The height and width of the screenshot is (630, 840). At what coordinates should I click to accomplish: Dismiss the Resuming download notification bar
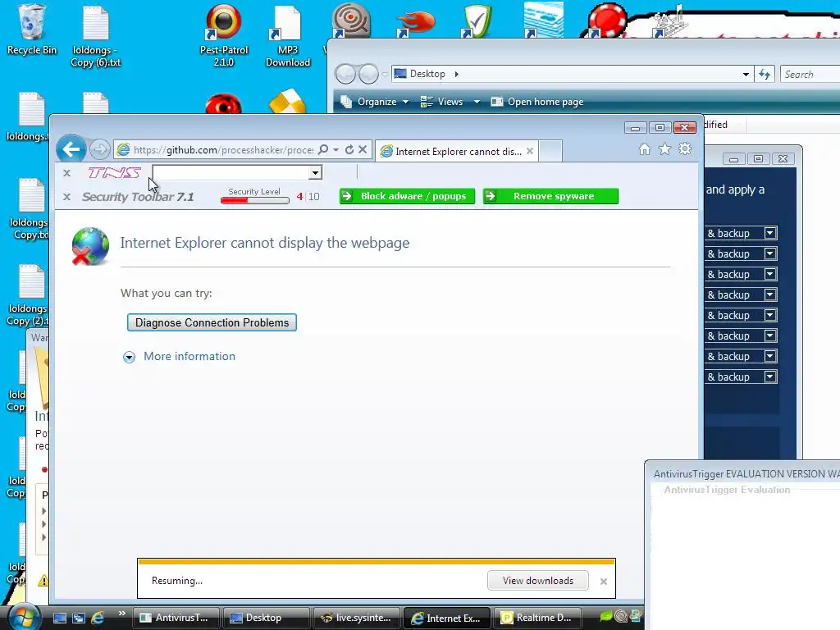tap(604, 582)
